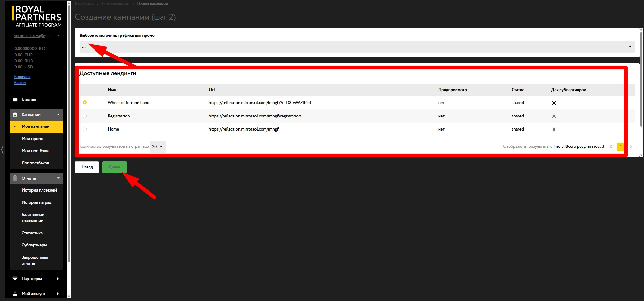Viewport: 644px width, 301px height.
Task: Open Мои промо menu item
Action: pyautogui.click(x=32, y=139)
